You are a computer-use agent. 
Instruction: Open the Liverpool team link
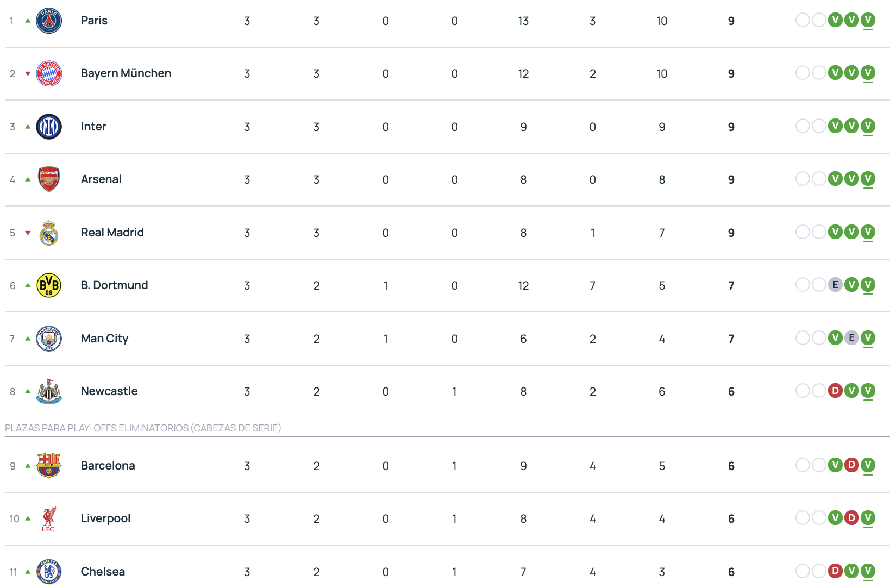pyautogui.click(x=105, y=518)
